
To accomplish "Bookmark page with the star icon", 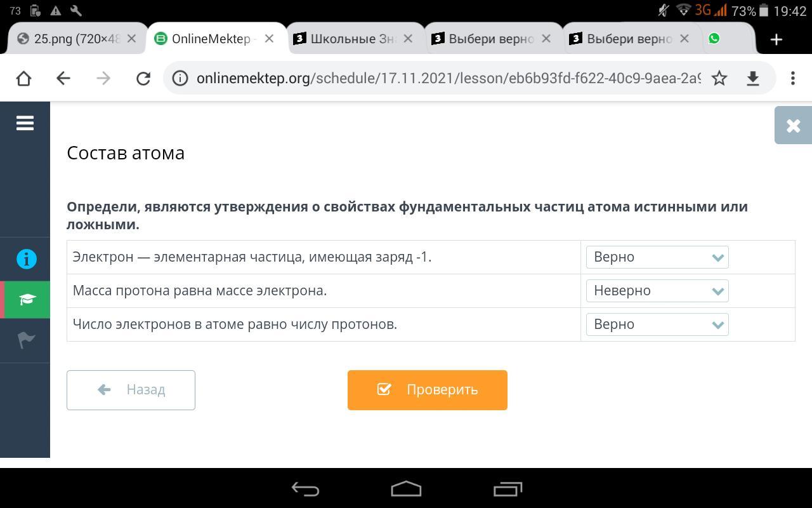I will 719,78.
